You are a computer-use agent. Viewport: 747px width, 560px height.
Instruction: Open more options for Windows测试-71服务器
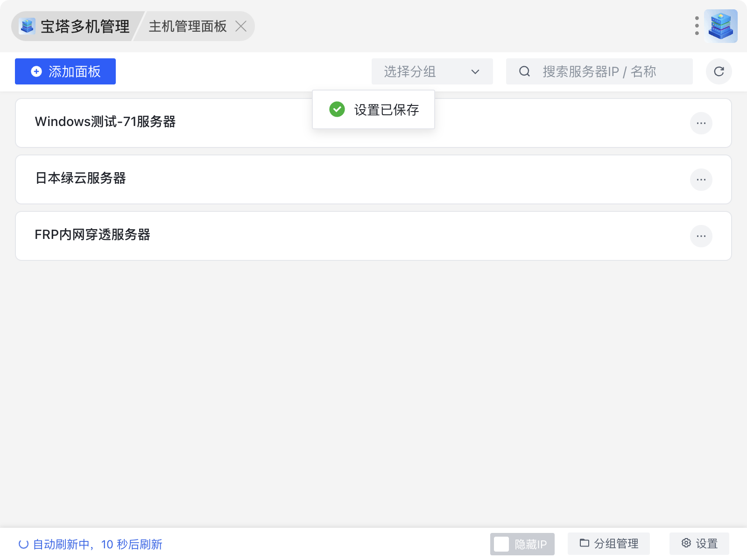point(701,123)
